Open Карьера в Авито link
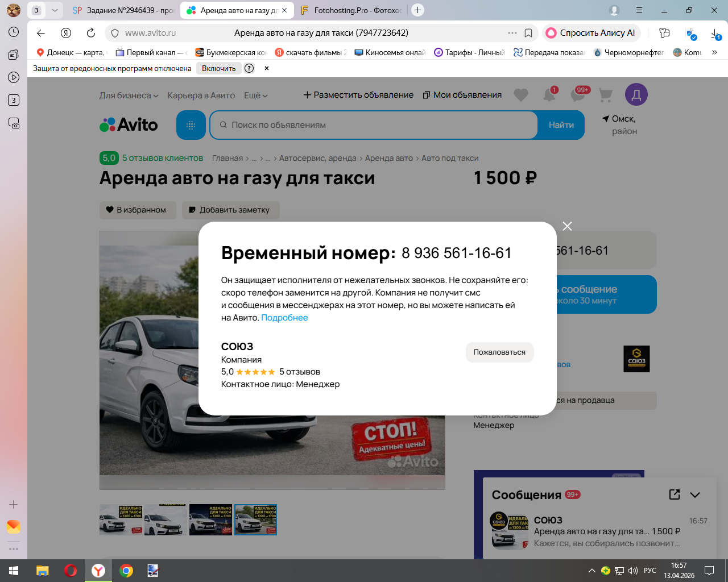This screenshot has width=728, height=582. click(201, 95)
